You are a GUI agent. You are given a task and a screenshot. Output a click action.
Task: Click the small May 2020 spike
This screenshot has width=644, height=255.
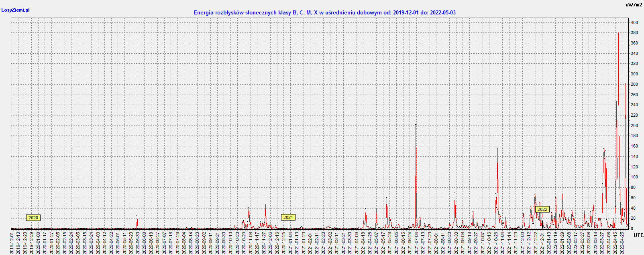137,216
